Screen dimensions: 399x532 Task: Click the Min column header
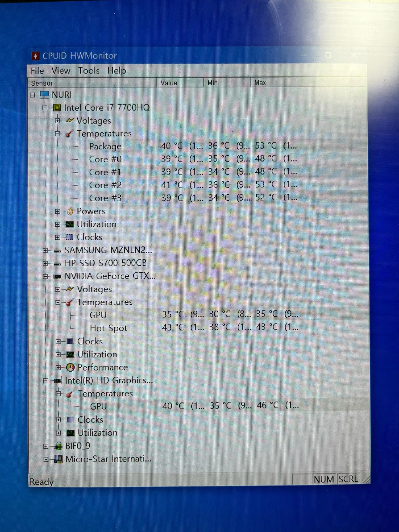tap(227, 82)
